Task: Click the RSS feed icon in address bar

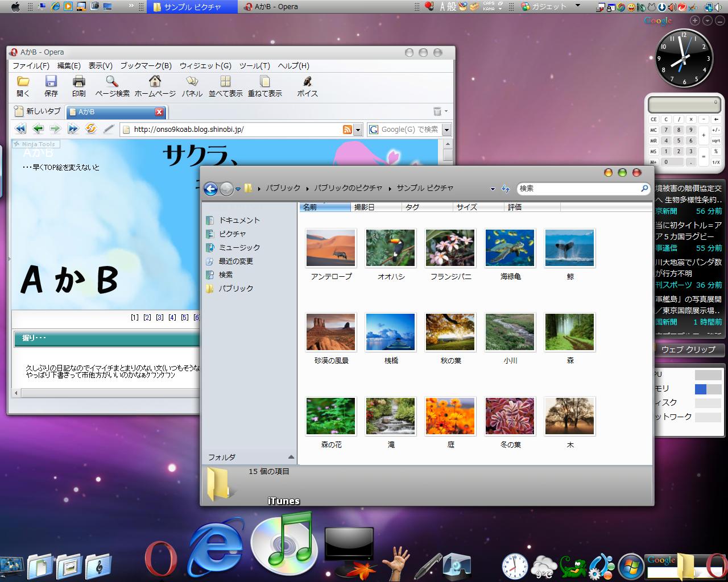Action: tap(347, 130)
